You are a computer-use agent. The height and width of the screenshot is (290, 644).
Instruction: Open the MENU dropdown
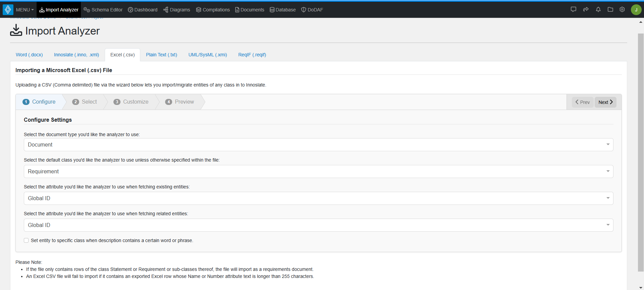[25, 10]
